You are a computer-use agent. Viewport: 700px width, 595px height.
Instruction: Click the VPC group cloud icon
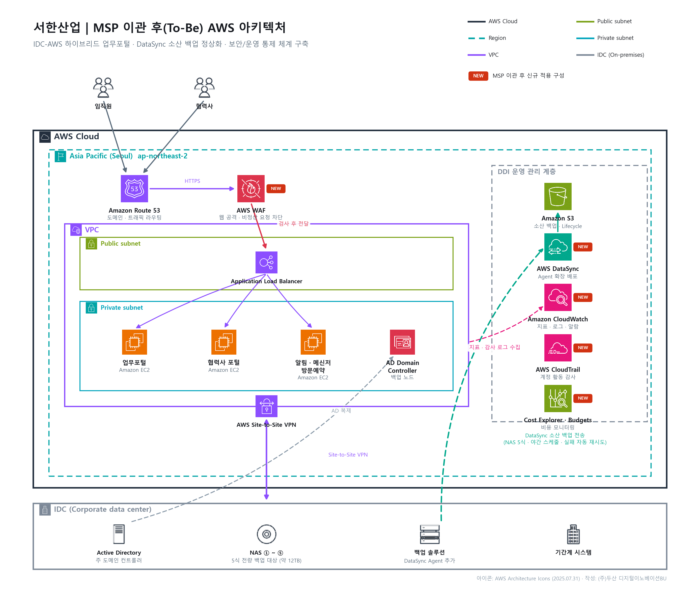76,230
